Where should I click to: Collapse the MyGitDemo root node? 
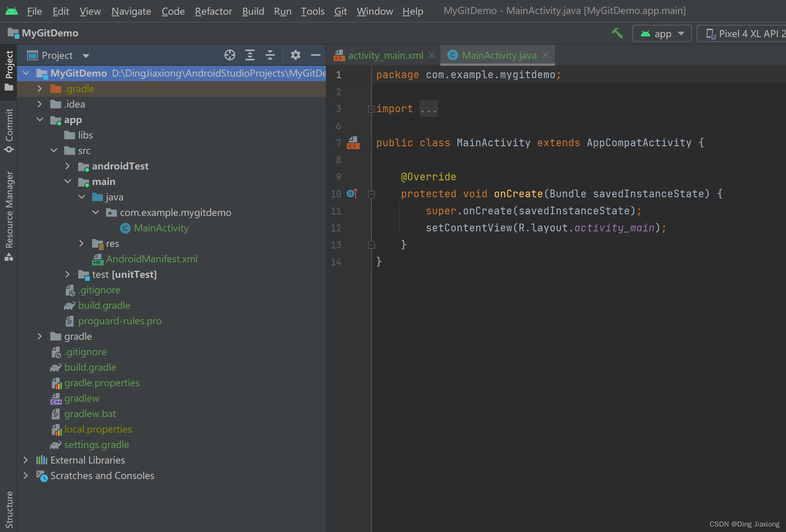pos(26,73)
